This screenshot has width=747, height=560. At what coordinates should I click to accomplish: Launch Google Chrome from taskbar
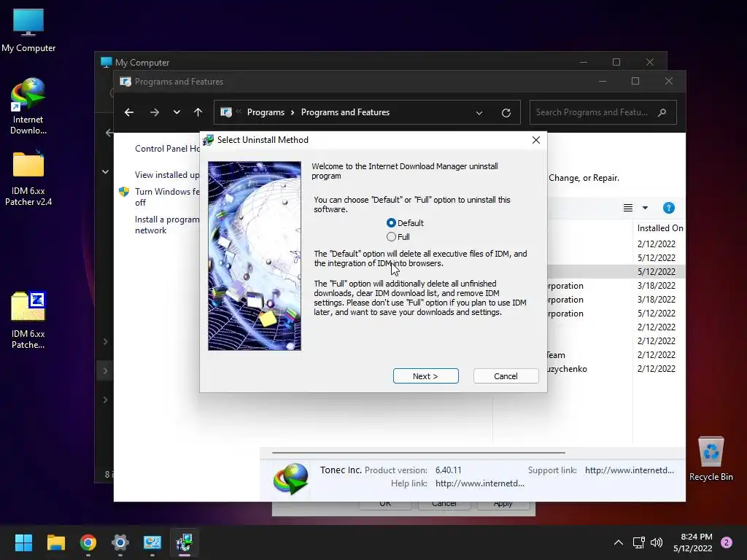[x=88, y=542]
